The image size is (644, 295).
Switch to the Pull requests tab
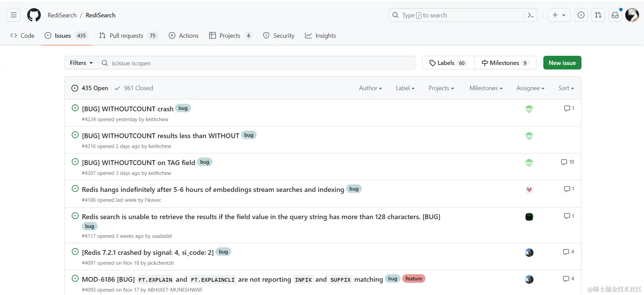click(x=129, y=35)
